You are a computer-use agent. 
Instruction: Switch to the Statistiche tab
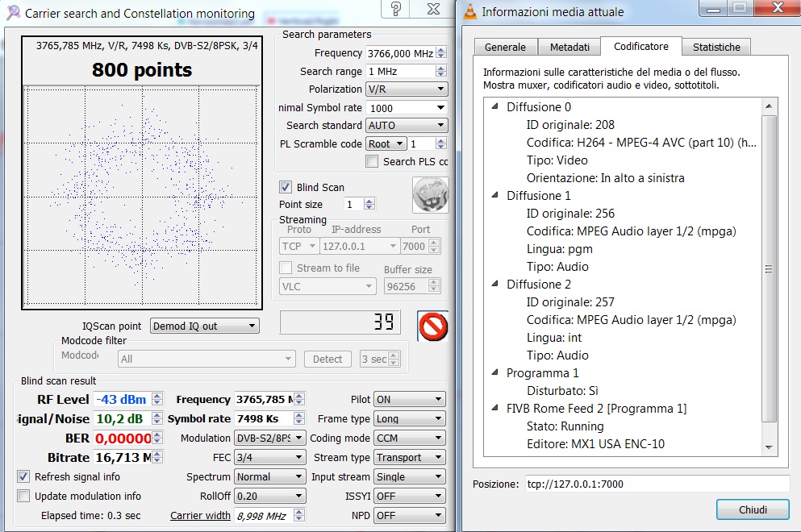point(716,47)
